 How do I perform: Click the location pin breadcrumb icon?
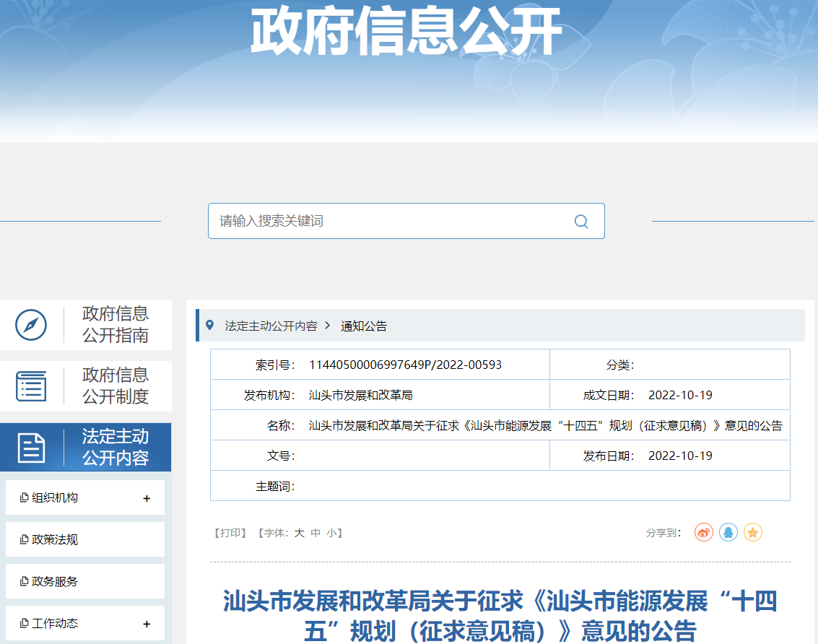pyautogui.click(x=210, y=326)
